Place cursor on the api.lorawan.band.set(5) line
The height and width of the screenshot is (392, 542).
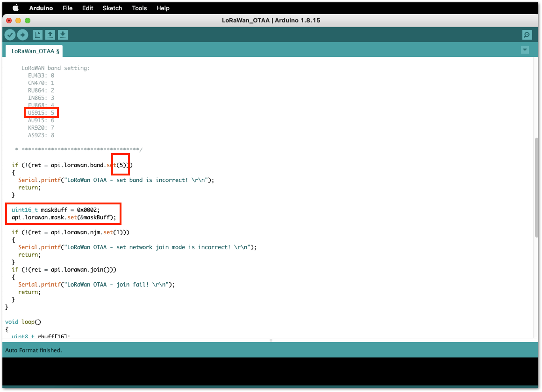72,165
